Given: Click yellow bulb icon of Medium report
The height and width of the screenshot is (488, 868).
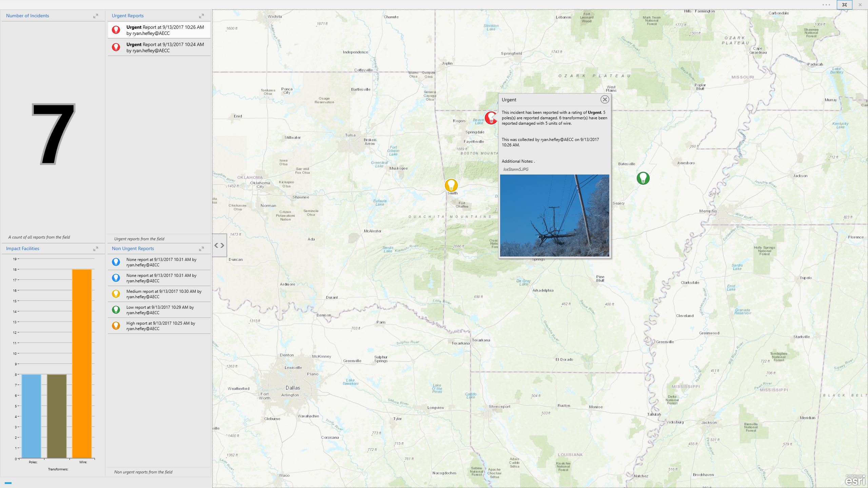Looking at the screenshot, I should tap(116, 294).
